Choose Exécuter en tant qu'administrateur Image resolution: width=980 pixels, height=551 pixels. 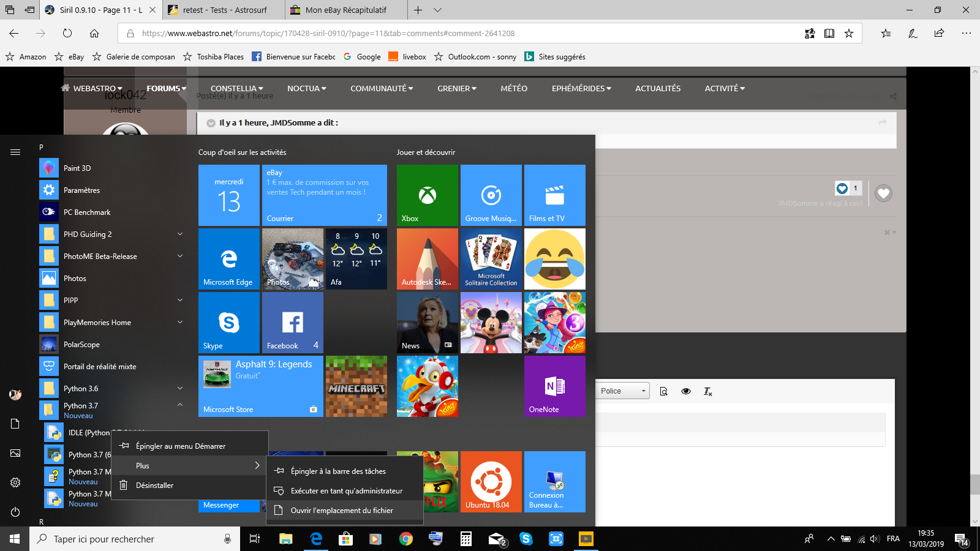click(x=345, y=491)
